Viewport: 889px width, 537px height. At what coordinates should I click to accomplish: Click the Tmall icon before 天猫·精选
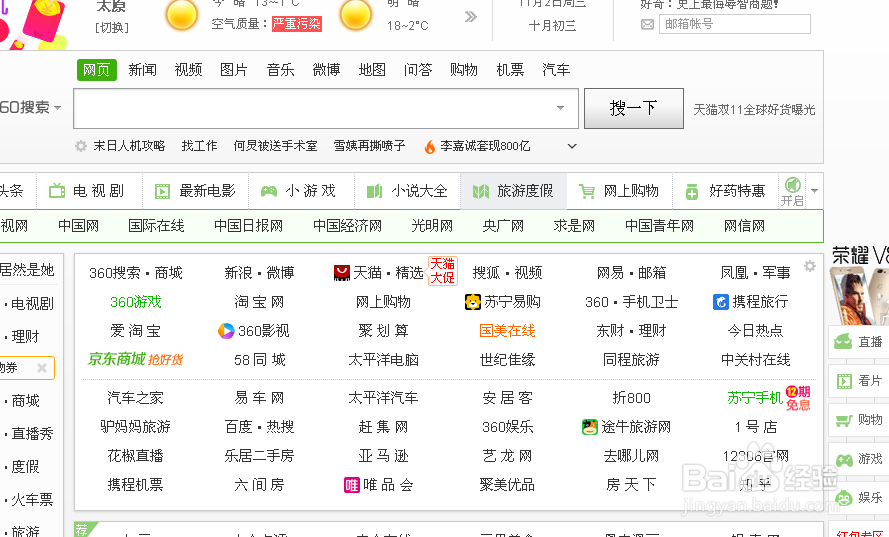tap(342, 273)
